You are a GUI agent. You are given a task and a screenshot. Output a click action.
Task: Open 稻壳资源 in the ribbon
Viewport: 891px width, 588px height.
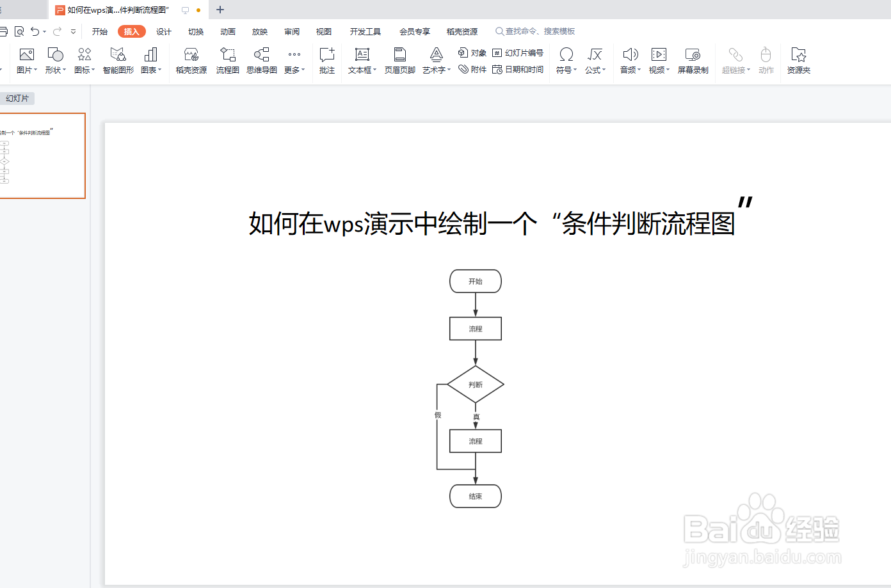point(191,61)
